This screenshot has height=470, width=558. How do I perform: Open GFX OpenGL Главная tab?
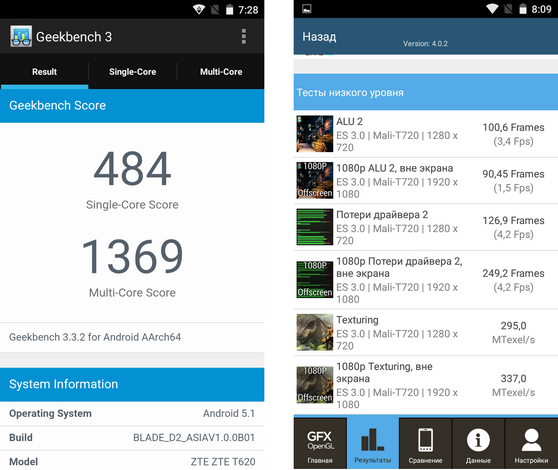tap(320, 443)
